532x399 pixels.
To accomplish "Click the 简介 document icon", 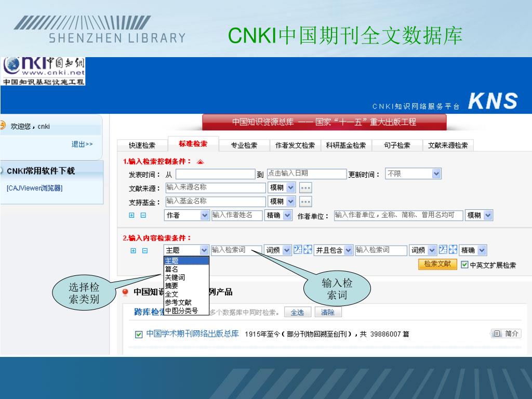I will [x=496, y=334].
